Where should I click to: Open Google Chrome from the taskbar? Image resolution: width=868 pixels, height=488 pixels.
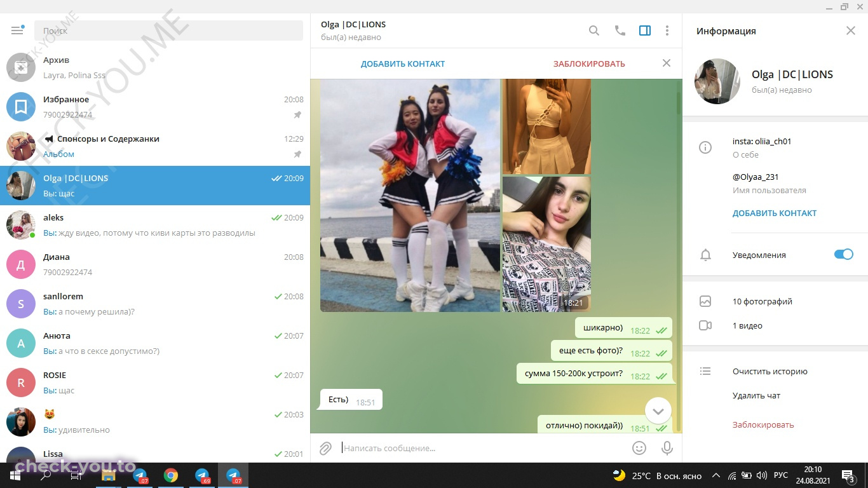tap(171, 475)
